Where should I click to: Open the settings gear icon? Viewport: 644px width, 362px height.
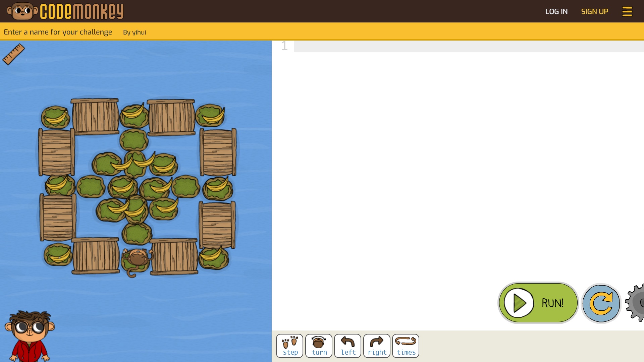[x=635, y=303]
